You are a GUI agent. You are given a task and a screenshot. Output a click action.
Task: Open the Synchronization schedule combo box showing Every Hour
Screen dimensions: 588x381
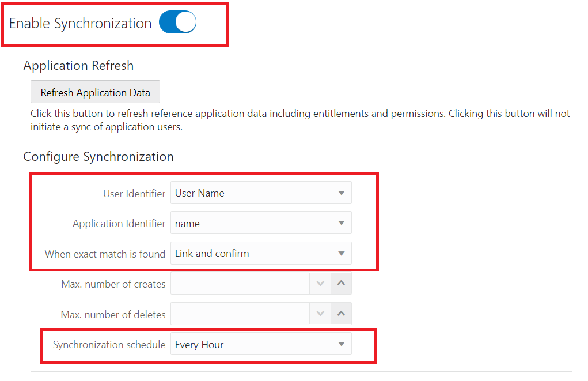click(252, 345)
